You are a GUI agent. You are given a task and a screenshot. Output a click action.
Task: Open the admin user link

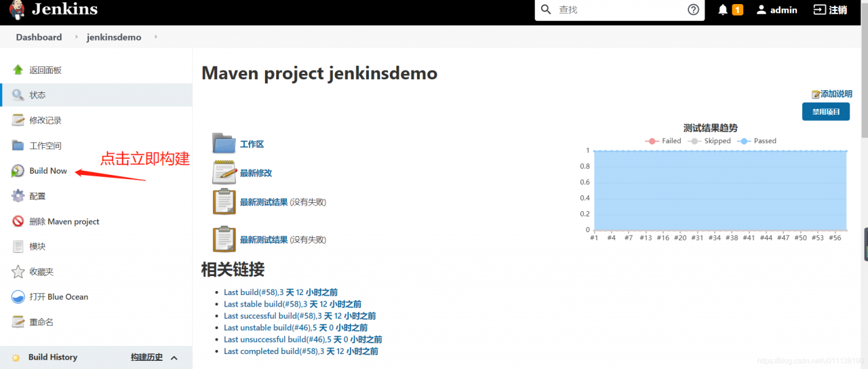tap(784, 10)
